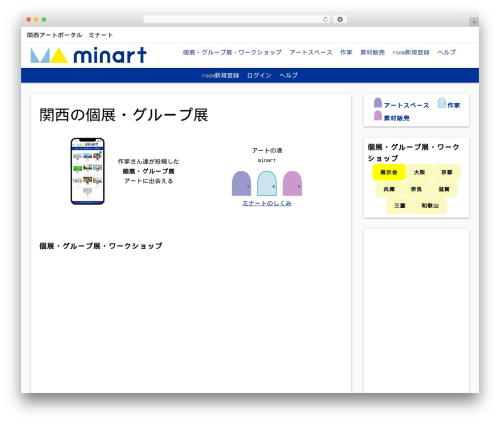Open a new tab with plus button
The width and height of the screenshot is (500, 423).
pyautogui.click(x=474, y=22)
